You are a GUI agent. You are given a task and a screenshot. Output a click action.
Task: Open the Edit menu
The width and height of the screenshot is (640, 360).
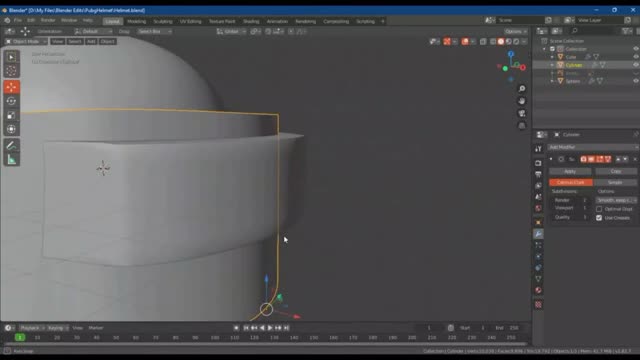31,20
